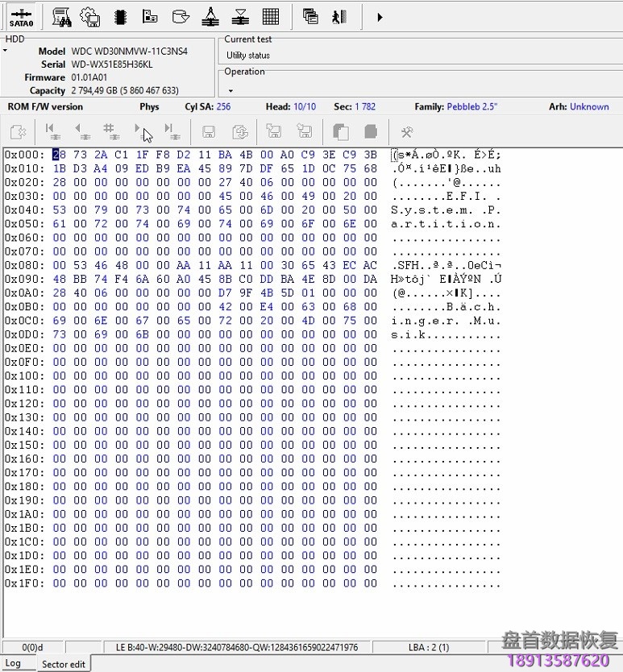
Task: Click the 0(0)d status bar field
Action: click(32, 647)
